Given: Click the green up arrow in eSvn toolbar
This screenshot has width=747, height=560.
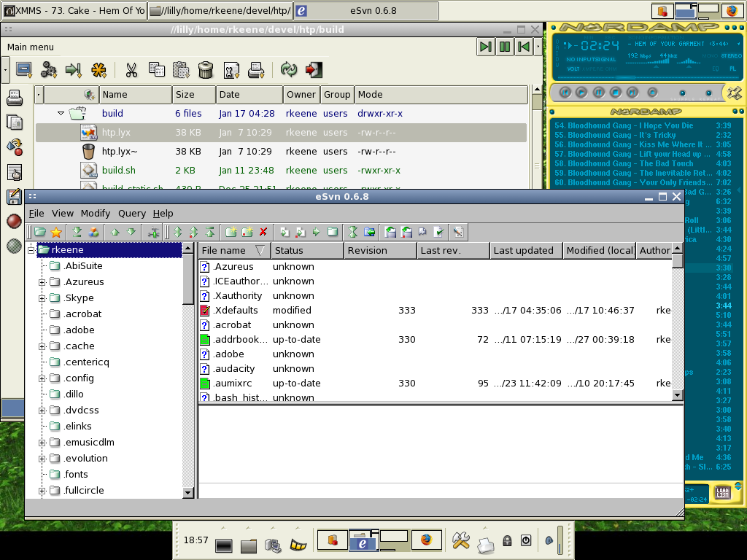Looking at the screenshot, I should pos(115,232).
